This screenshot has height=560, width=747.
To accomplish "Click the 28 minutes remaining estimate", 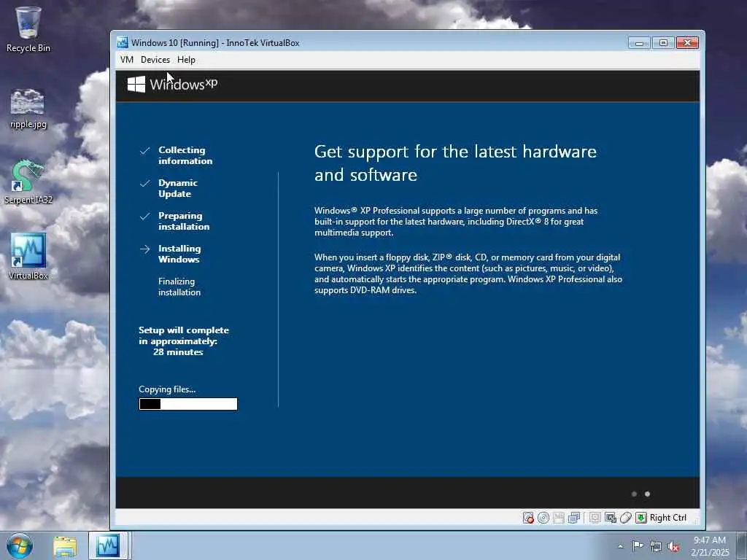I will (178, 352).
